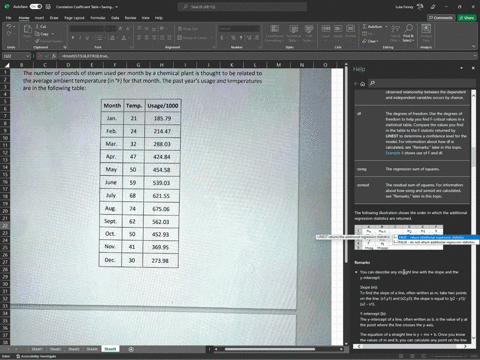Open the font name combo box

click(87, 29)
